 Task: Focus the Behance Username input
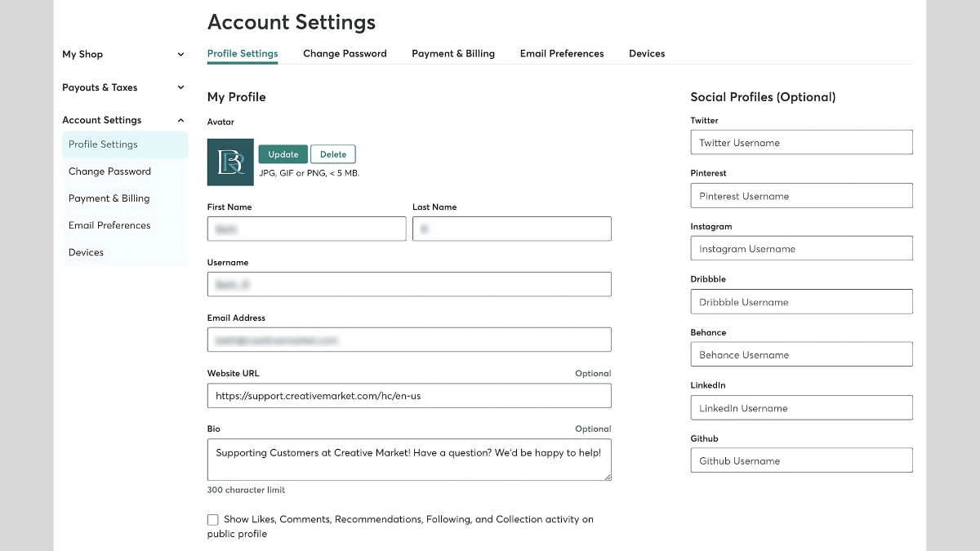click(801, 354)
